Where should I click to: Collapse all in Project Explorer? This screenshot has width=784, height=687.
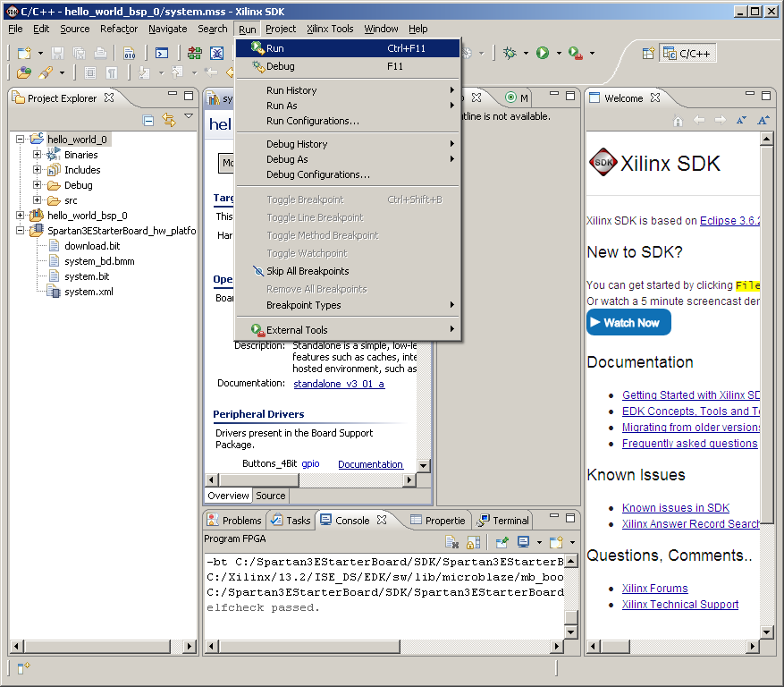148,120
